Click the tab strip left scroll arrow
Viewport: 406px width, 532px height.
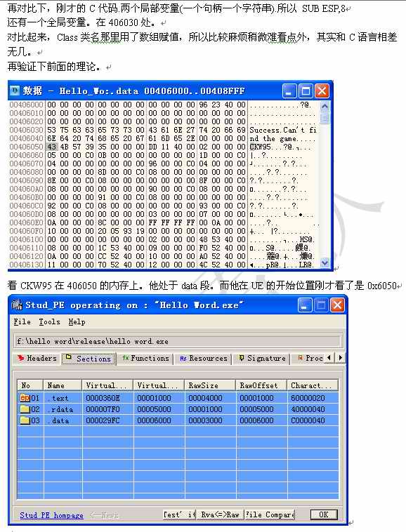329,358
